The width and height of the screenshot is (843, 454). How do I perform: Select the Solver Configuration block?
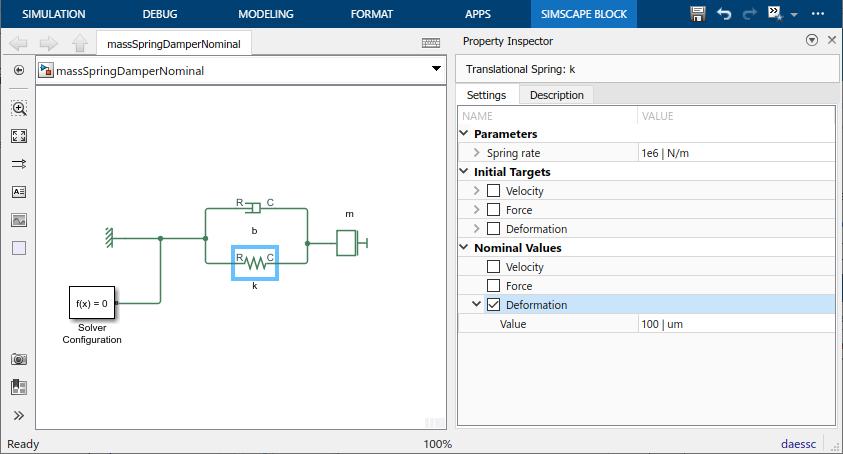click(91, 302)
